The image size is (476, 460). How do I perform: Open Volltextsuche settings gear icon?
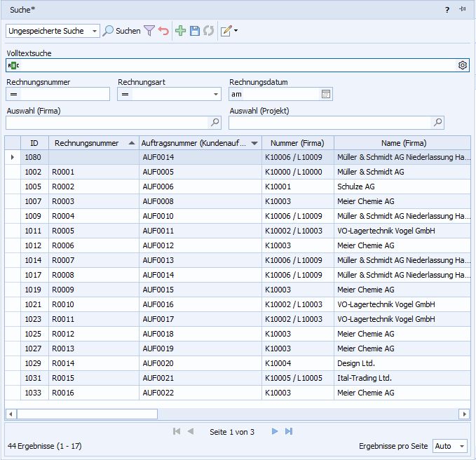click(463, 65)
